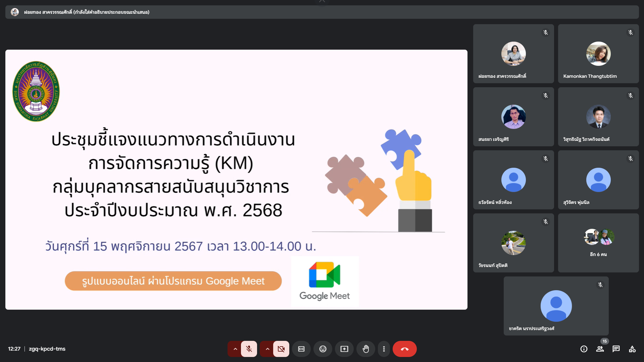Toggle the camera on/off button

coord(281,349)
